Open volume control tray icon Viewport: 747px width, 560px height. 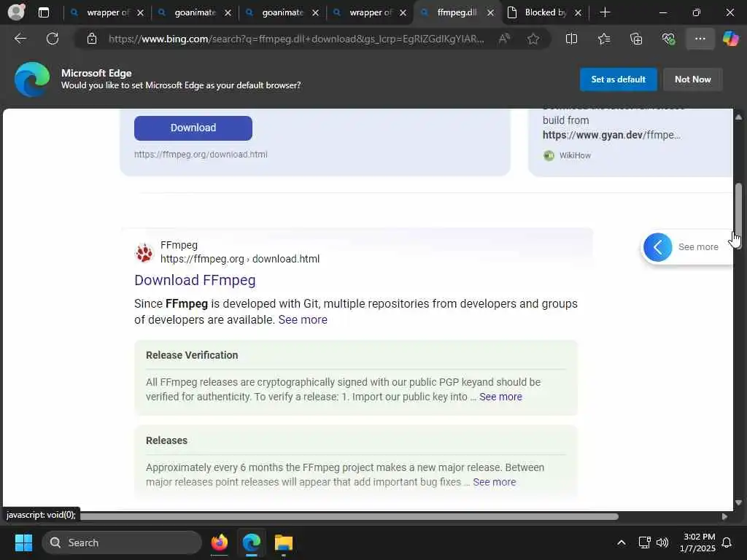point(662,542)
